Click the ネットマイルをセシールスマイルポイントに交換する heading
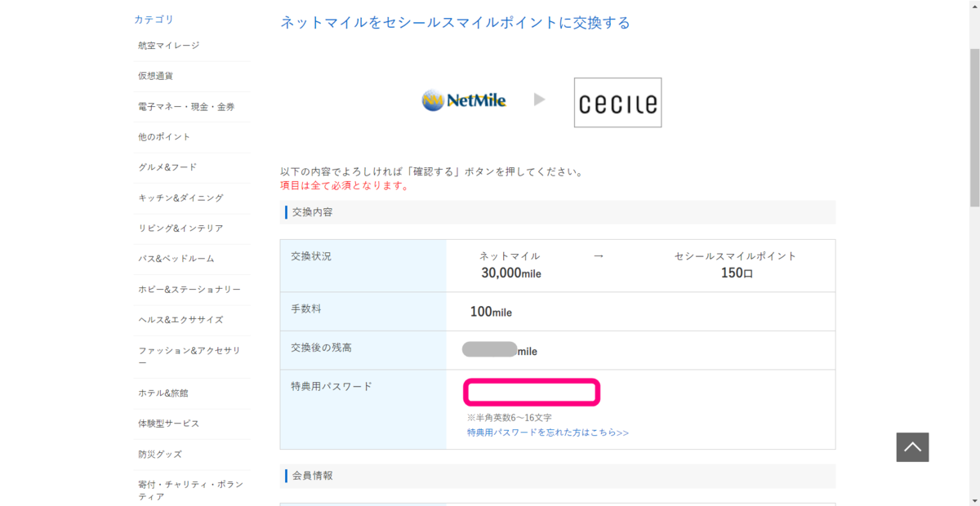Image resolution: width=980 pixels, height=506 pixels. pyautogui.click(x=455, y=23)
